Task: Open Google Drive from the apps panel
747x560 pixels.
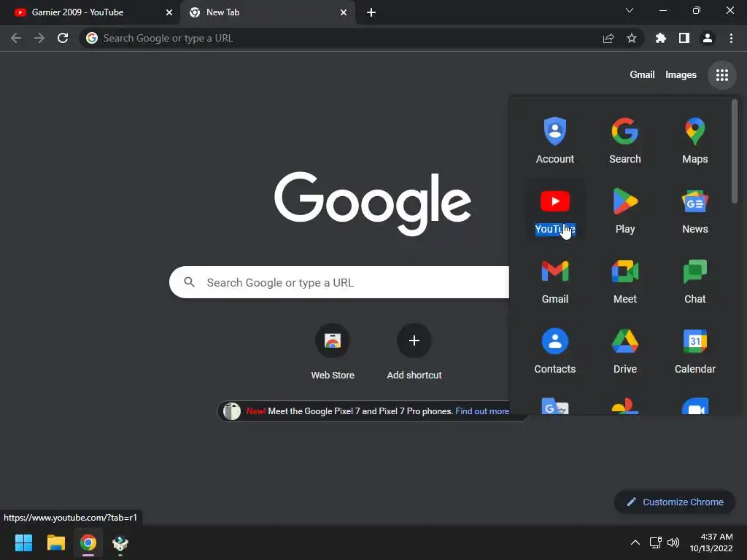Action: (x=624, y=350)
